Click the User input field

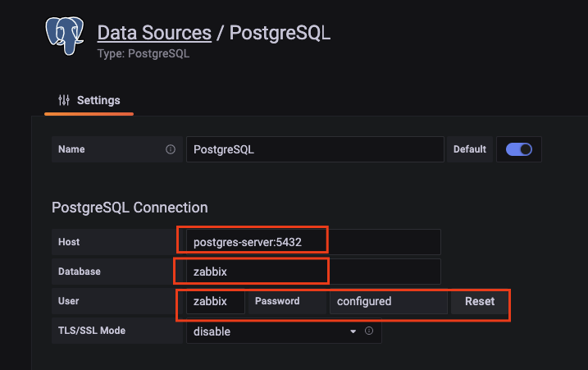[x=216, y=301]
